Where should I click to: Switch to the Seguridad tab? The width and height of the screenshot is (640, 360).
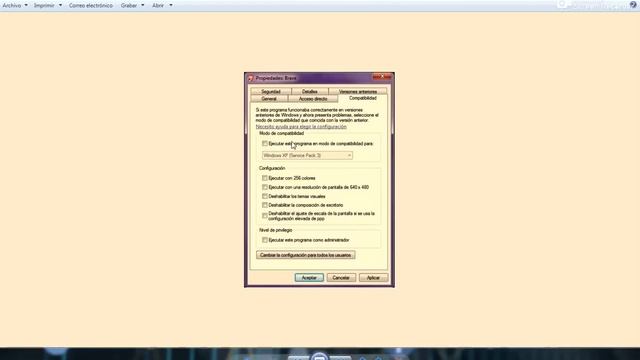271,91
